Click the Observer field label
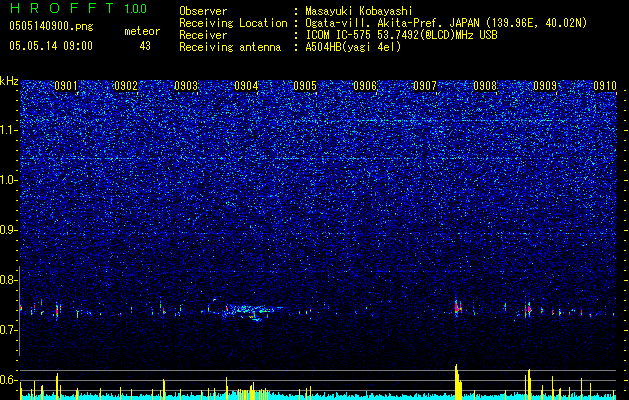 tap(203, 11)
